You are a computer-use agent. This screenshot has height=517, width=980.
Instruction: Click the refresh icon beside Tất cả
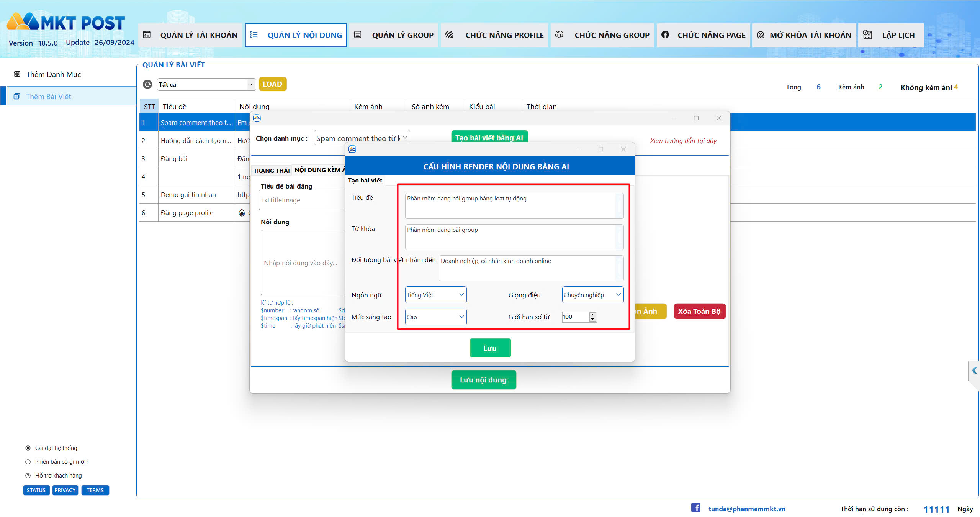click(147, 84)
